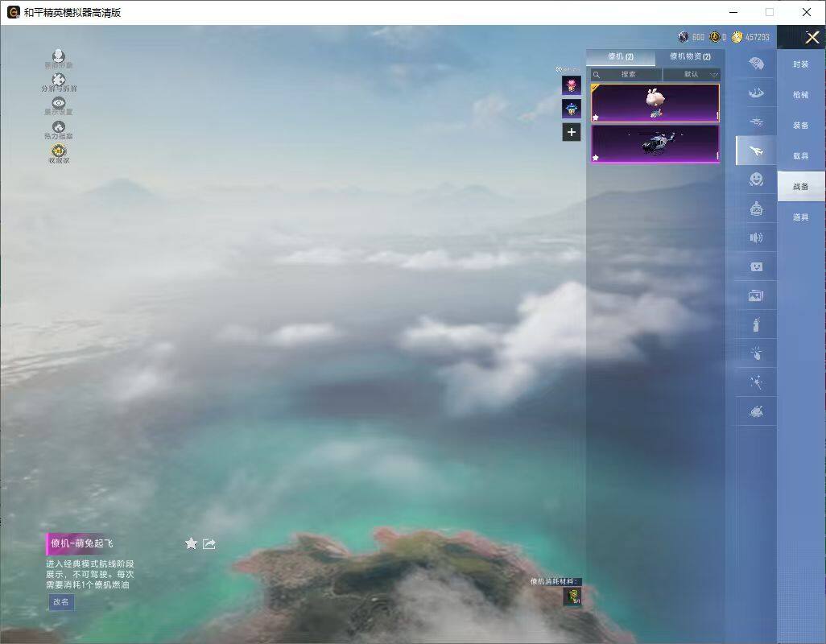Image resolution: width=826 pixels, height=644 pixels.
Task: Select the parachute category icon
Action: pyautogui.click(x=757, y=64)
